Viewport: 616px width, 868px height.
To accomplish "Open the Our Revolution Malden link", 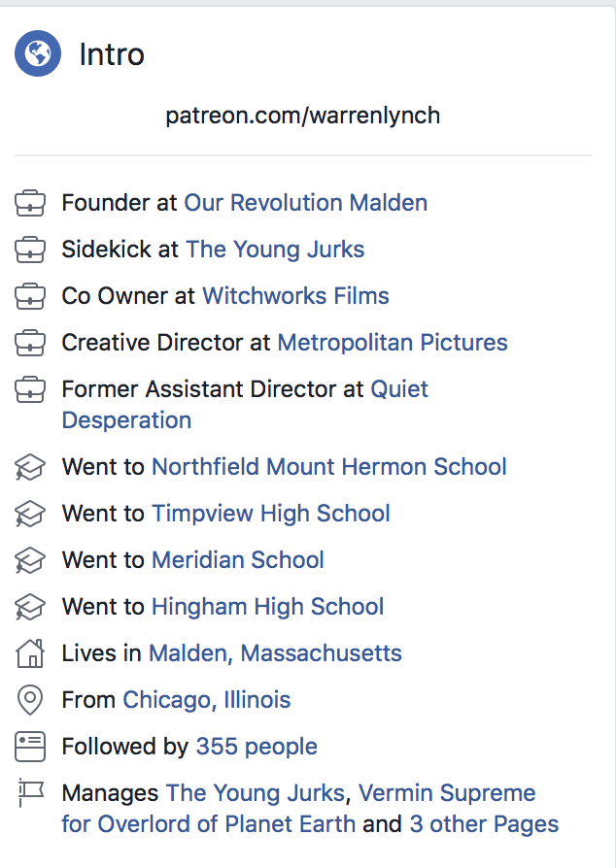I will click(x=306, y=203).
